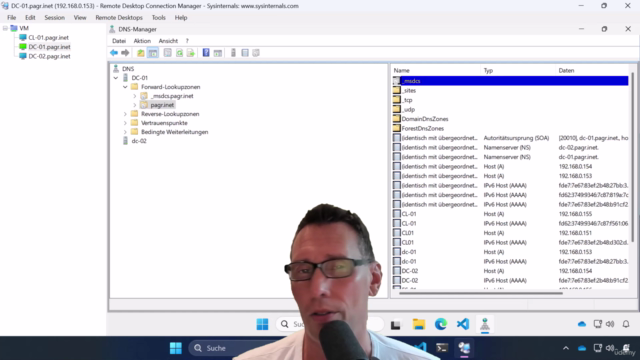Viewport: 640px width, 360px height.
Task: Open the Remote Desktops menu
Action: (119, 18)
